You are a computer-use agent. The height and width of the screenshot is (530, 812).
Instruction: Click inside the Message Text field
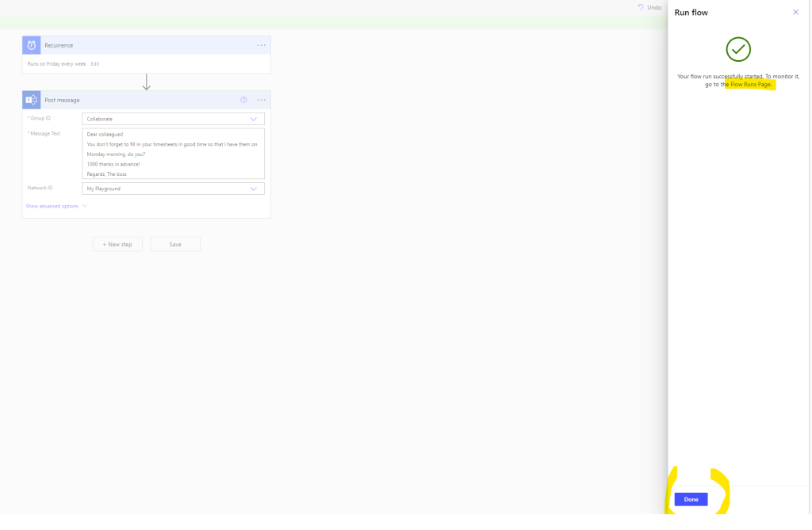coord(173,154)
